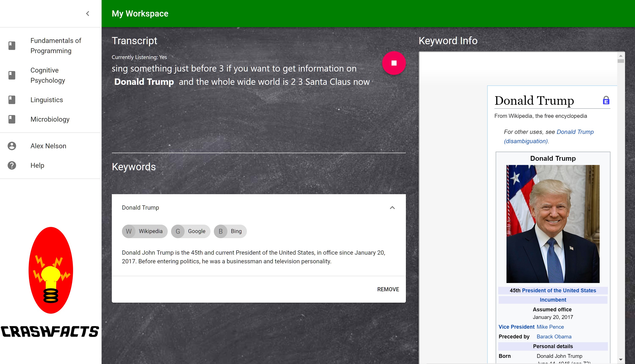Click the January 20, 2017 date text
This screenshot has height=364, width=635.
[x=553, y=317]
